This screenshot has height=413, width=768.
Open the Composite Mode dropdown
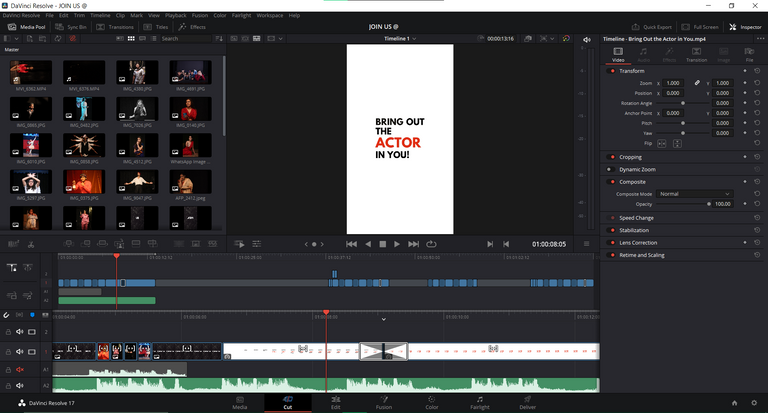click(695, 193)
